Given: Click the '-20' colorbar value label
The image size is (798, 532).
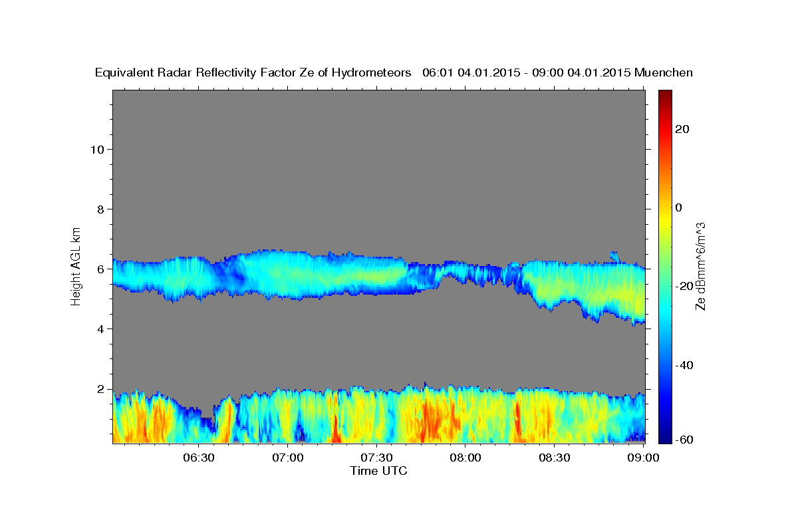Looking at the screenshot, I should coord(684,287).
